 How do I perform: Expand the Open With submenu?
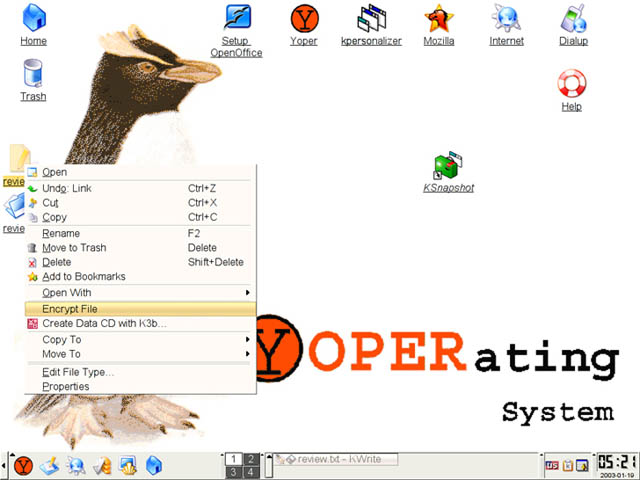point(141,293)
